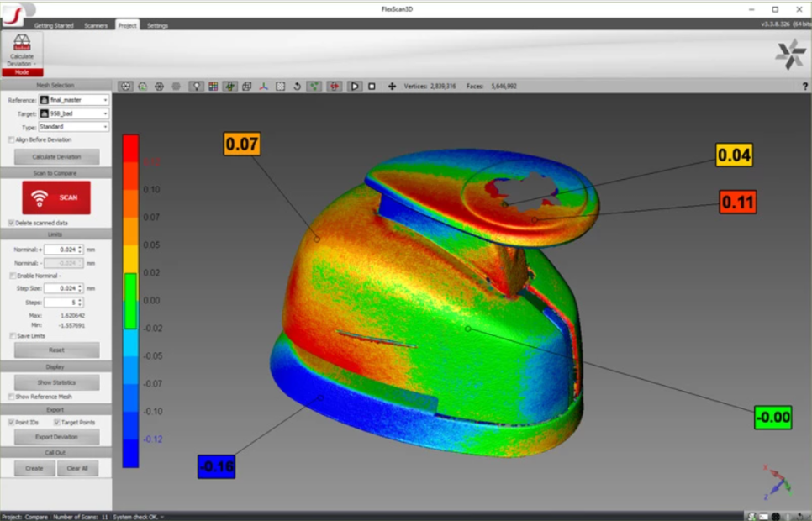Click the colored grid texture icon
Image resolution: width=812 pixels, height=521 pixels.
(213, 87)
